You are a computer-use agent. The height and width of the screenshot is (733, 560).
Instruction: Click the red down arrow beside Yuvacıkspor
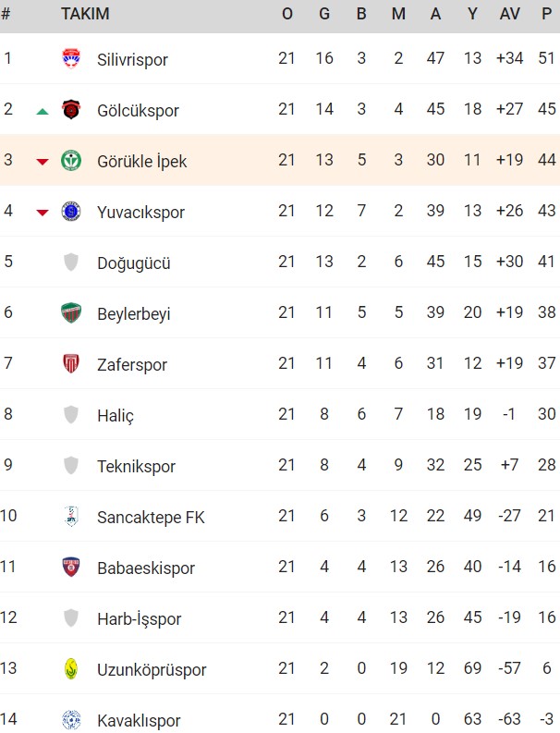click(43, 214)
